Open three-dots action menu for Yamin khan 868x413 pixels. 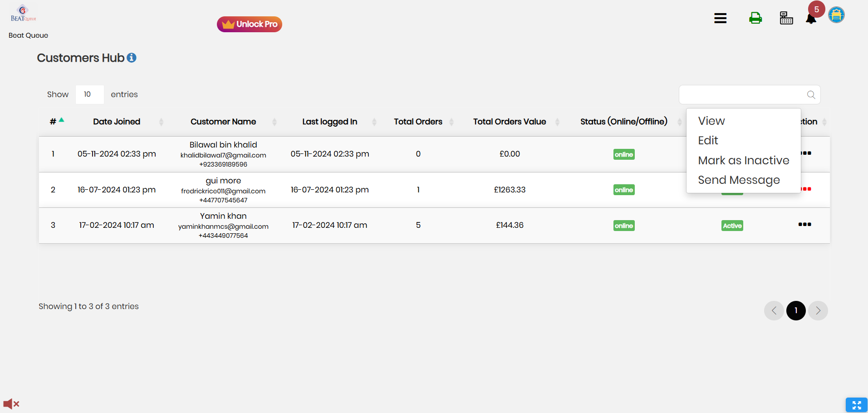(804, 225)
